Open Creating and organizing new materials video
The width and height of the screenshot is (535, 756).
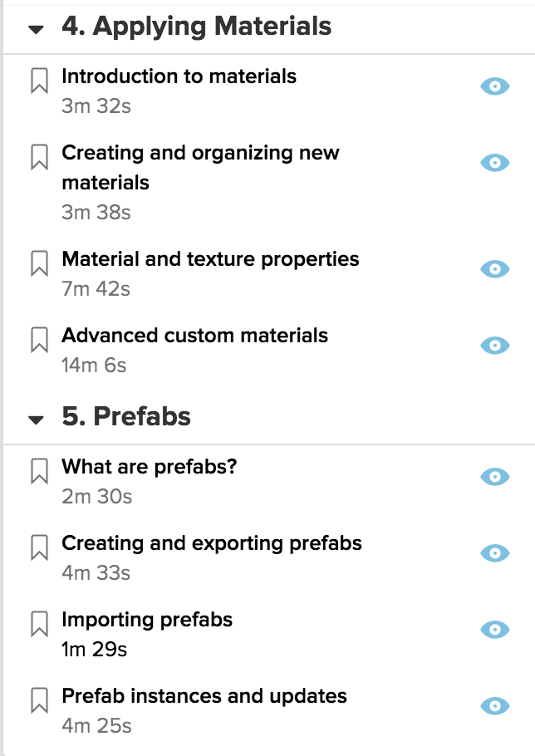coord(200,167)
